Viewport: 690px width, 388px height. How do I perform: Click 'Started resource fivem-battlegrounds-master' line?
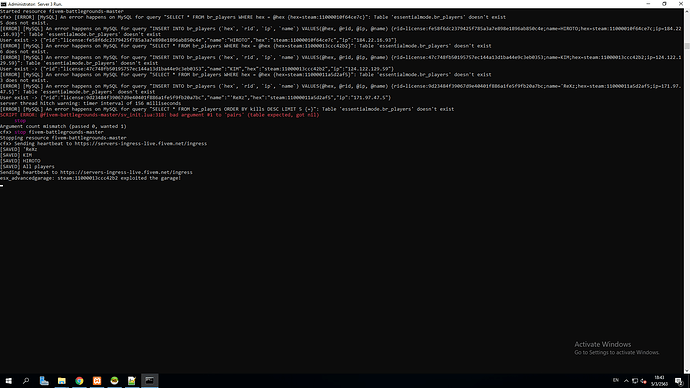point(62,11)
